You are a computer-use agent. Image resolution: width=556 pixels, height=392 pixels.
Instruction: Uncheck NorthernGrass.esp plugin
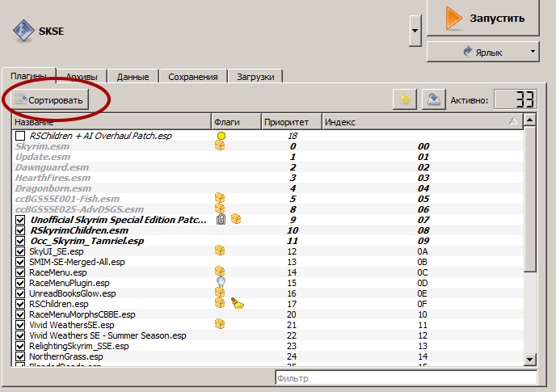[x=20, y=356]
